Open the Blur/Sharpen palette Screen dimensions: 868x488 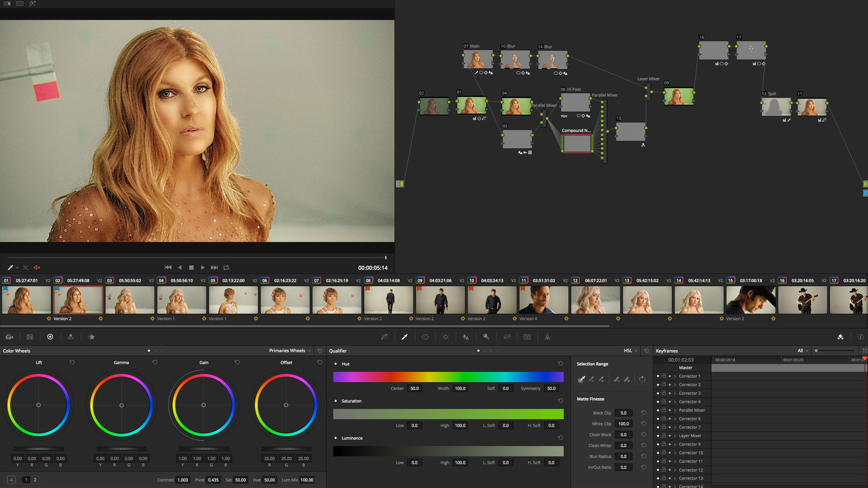coord(466,337)
